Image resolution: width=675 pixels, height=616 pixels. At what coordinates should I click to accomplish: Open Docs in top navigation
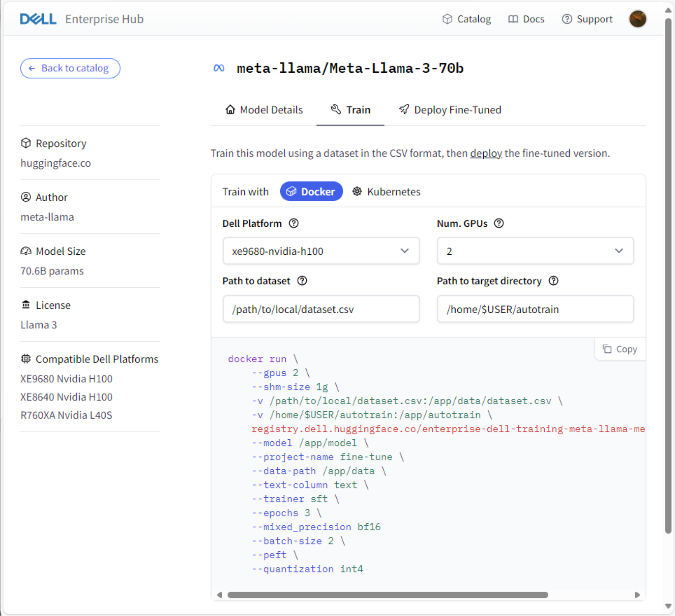526,19
